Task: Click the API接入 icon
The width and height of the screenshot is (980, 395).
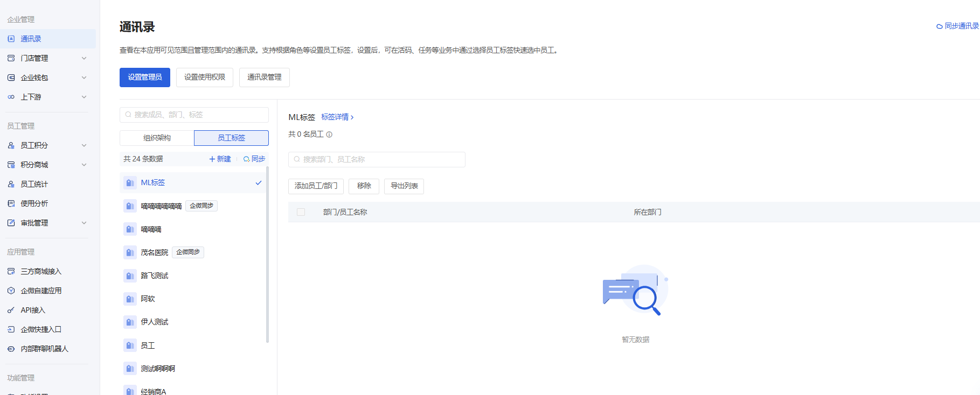Action: [11, 310]
